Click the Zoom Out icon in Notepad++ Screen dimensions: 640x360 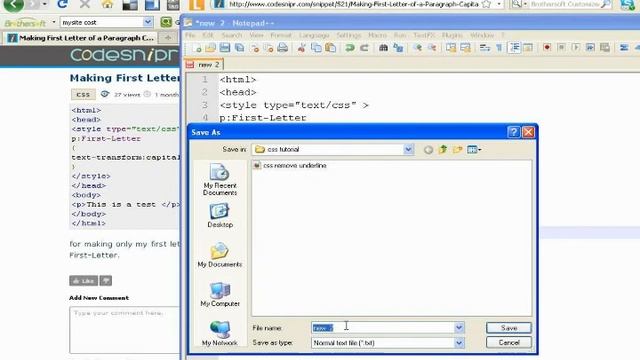[x=432, y=48]
